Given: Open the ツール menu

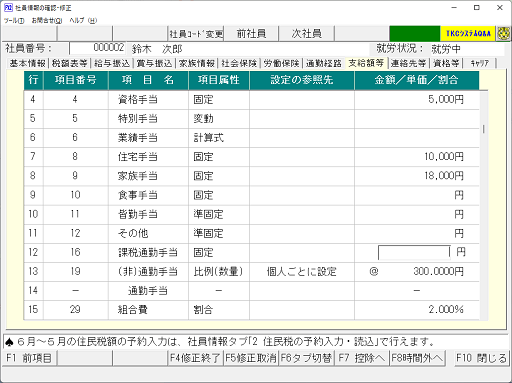Looking at the screenshot, I should click(x=14, y=20).
